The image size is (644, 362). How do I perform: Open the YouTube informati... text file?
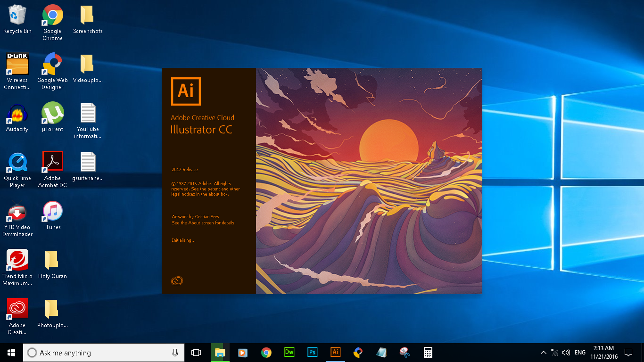click(88, 121)
